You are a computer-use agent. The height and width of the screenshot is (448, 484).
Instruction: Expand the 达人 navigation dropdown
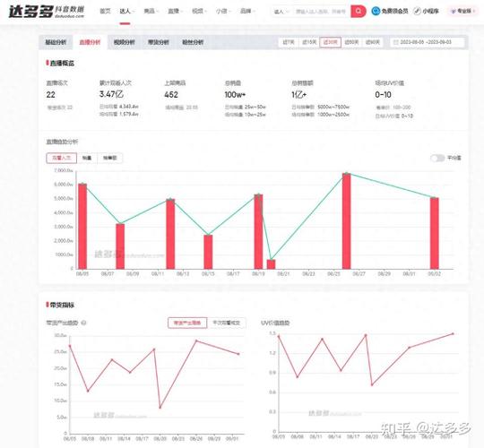coord(127,12)
